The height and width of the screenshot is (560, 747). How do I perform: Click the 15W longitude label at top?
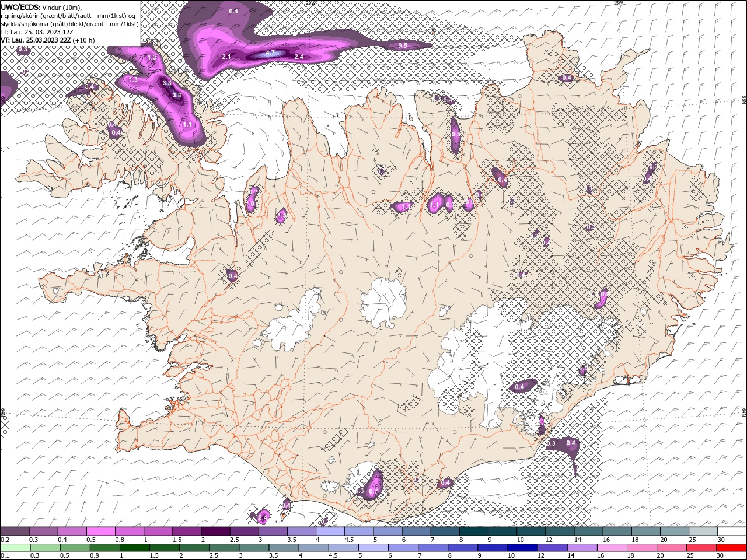coord(618,3)
